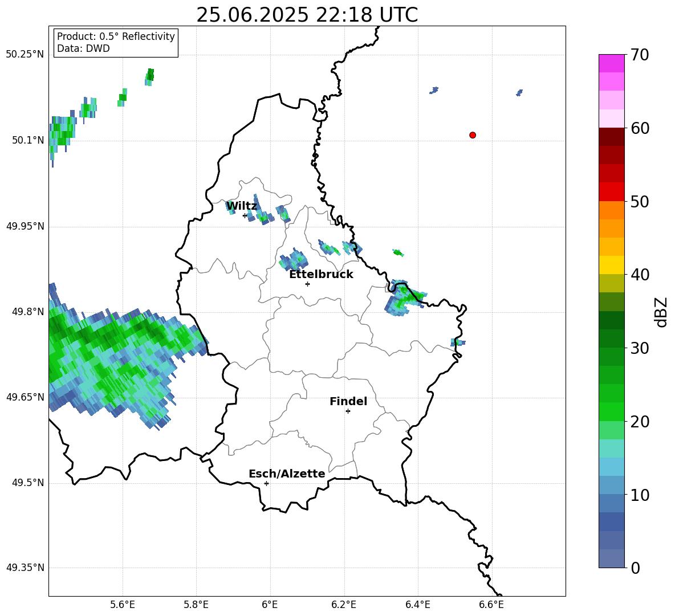
Task: Click the 30 dBZ colorbar label
Action: 640,348
